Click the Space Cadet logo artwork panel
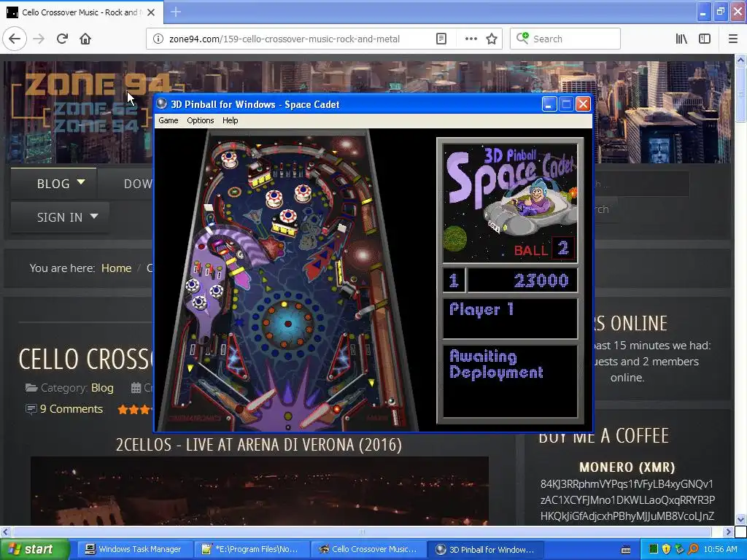The width and height of the screenshot is (747, 560). 510,203
